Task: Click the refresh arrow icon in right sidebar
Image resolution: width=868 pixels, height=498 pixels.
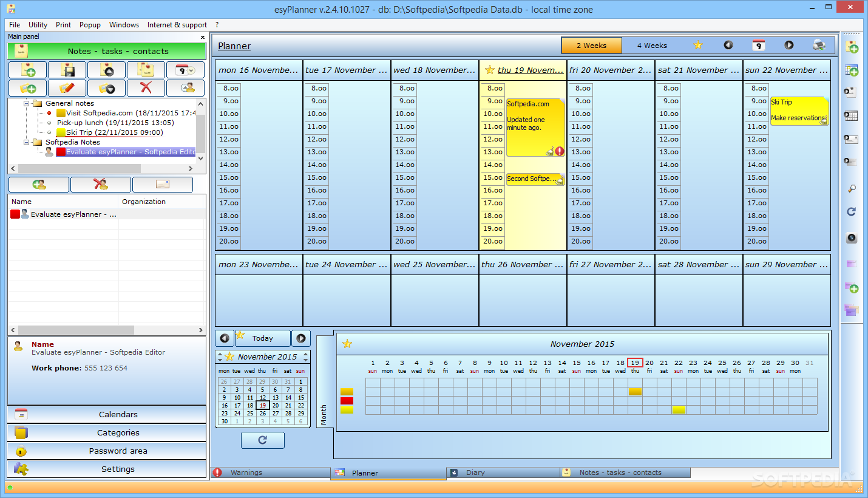Action: click(851, 212)
